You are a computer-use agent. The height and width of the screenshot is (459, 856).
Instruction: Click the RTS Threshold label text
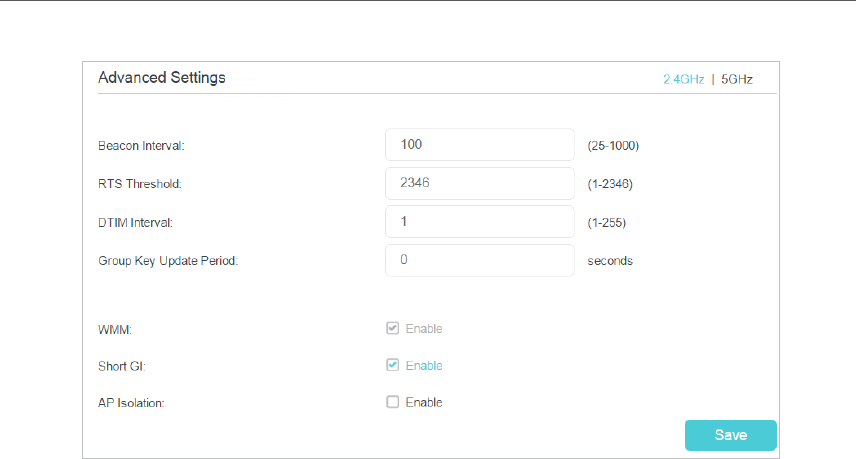(x=140, y=184)
